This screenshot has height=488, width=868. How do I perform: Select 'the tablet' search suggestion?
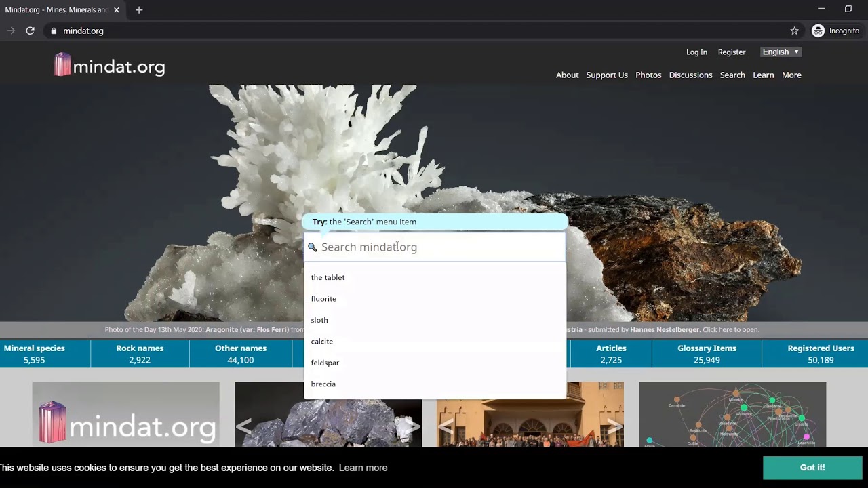435,277
